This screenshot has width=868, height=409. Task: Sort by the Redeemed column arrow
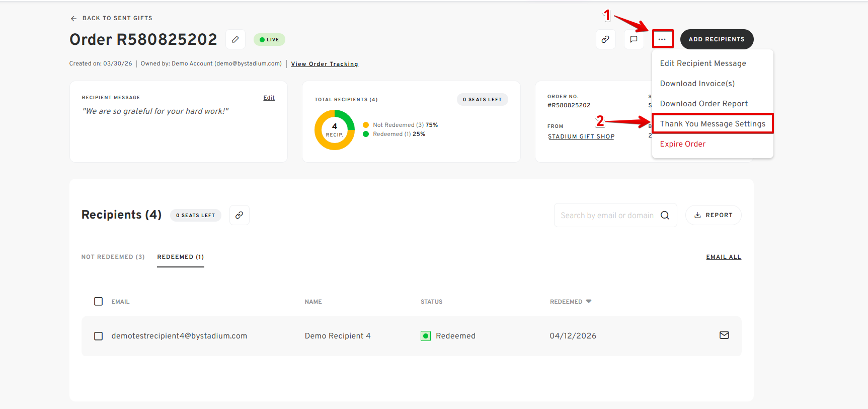tap(589, 302)
